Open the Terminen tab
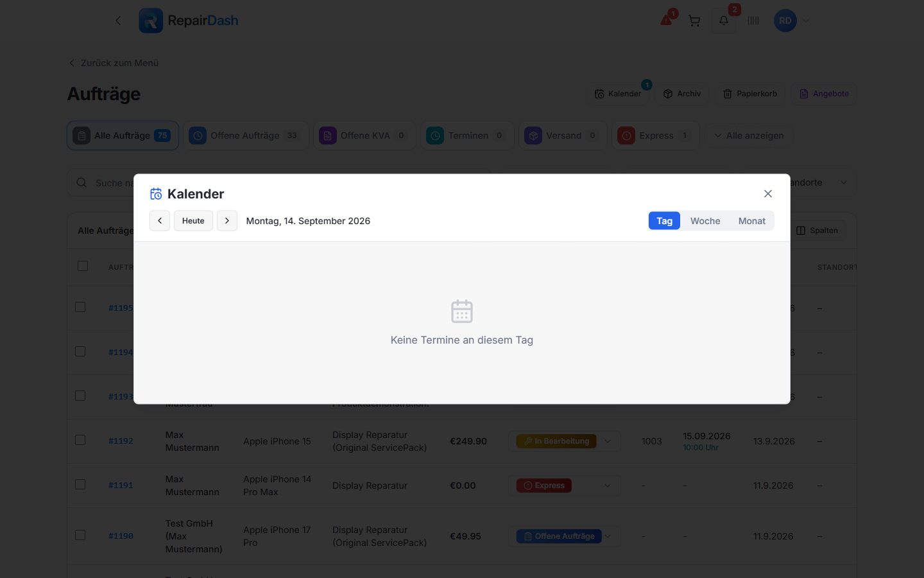Viewport: 924px width, 578px height. coord(467,136)
